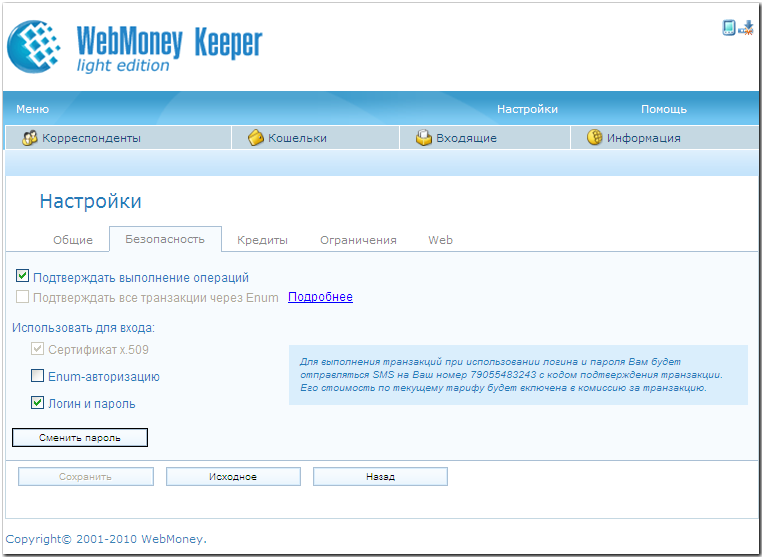Viewport: 763px width, 558px height.
Task: Switch to the Общие tab
Action: 73,240
